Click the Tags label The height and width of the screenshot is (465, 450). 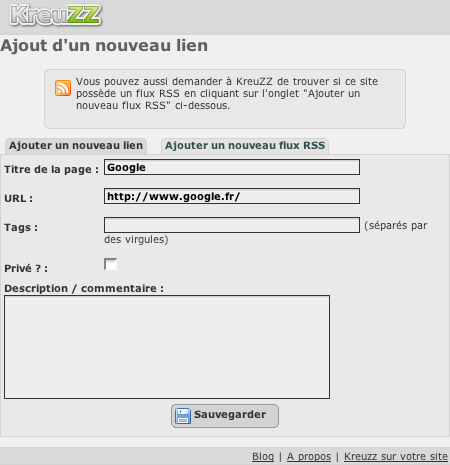(x=21, y=227)
